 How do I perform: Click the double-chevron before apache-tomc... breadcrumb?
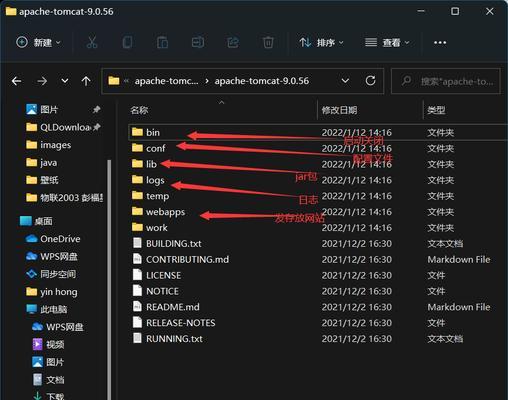pos(126,81)
